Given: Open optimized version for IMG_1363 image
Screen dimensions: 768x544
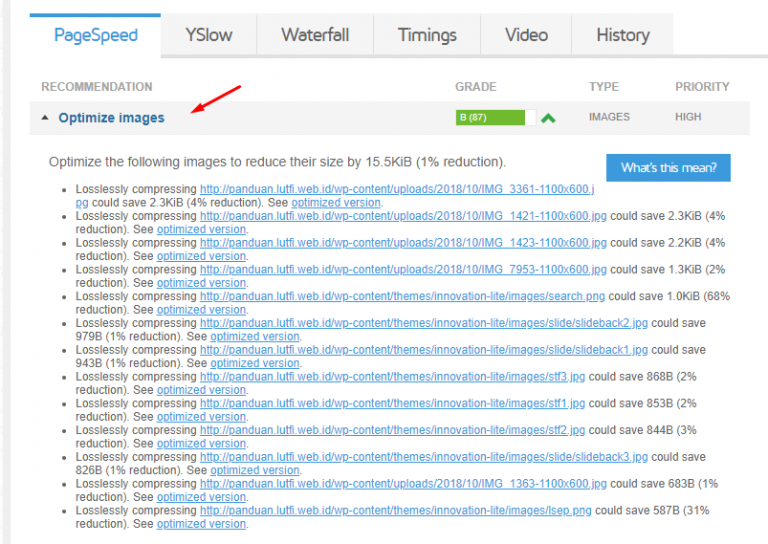Looking at the screenshot, I should 201,497.
